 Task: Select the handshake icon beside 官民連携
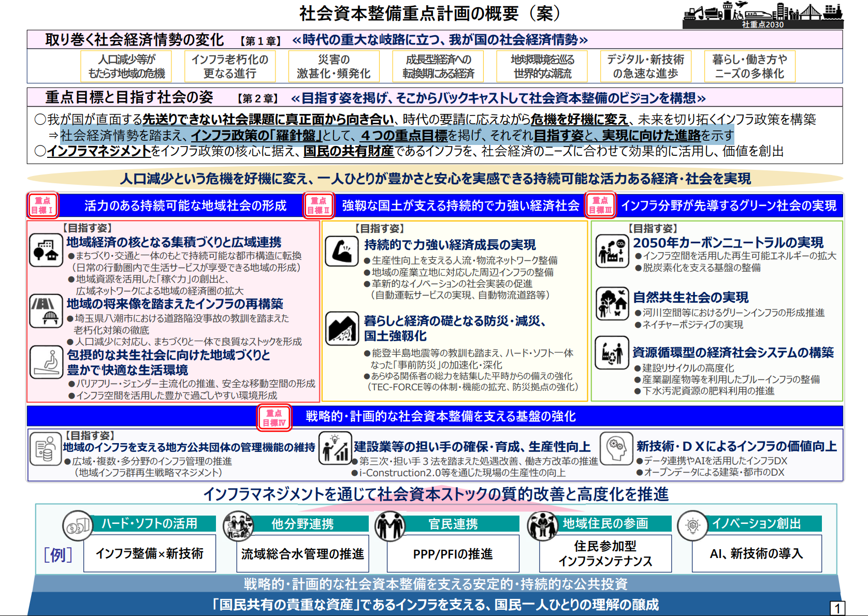[390, 526]
